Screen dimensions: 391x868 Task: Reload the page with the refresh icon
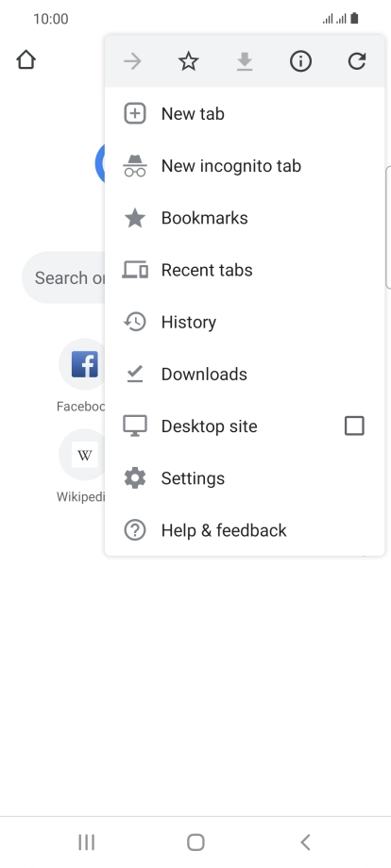click(357, 61)
